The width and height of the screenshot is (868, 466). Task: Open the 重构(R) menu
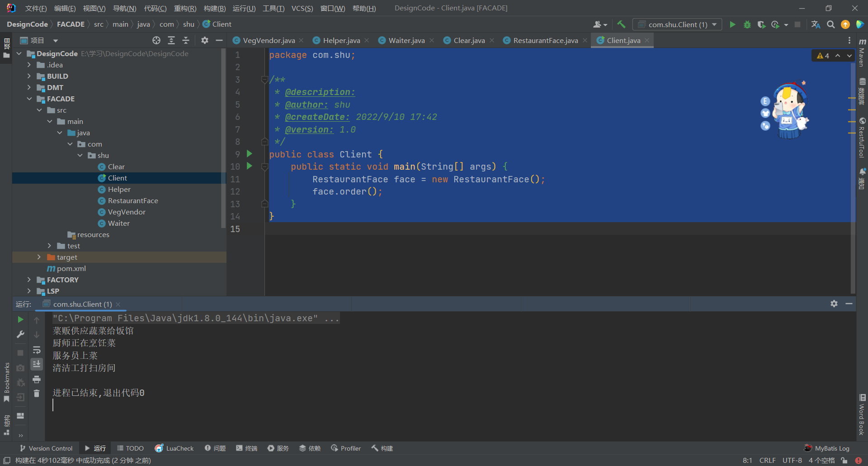coord(185,8)
